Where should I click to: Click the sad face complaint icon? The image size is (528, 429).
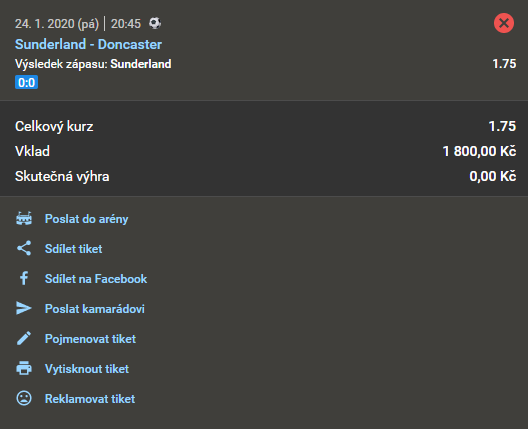click(x=24, y=398)
